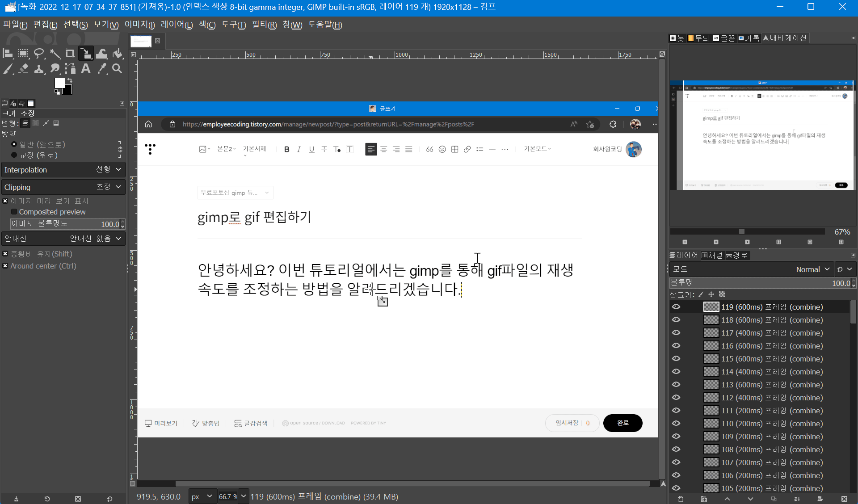Select the Color Picker eyedropper tool

[x=102, y=68]
